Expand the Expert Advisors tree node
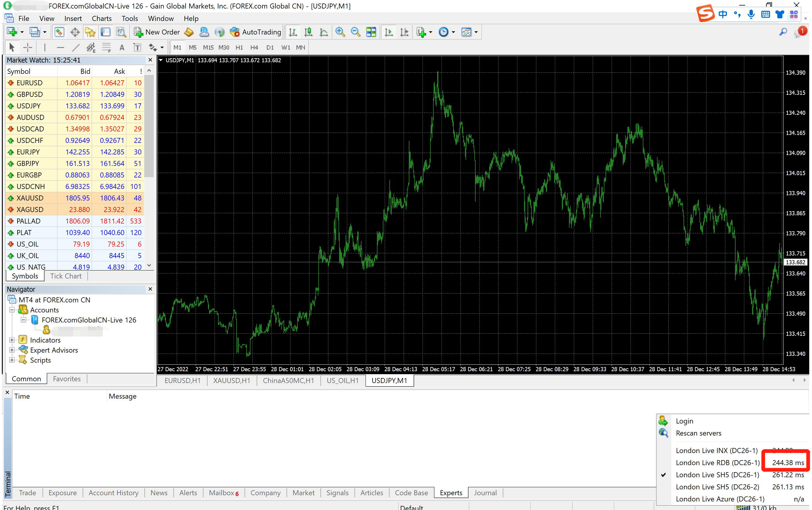The image size is (812, 510). [12, 350]
